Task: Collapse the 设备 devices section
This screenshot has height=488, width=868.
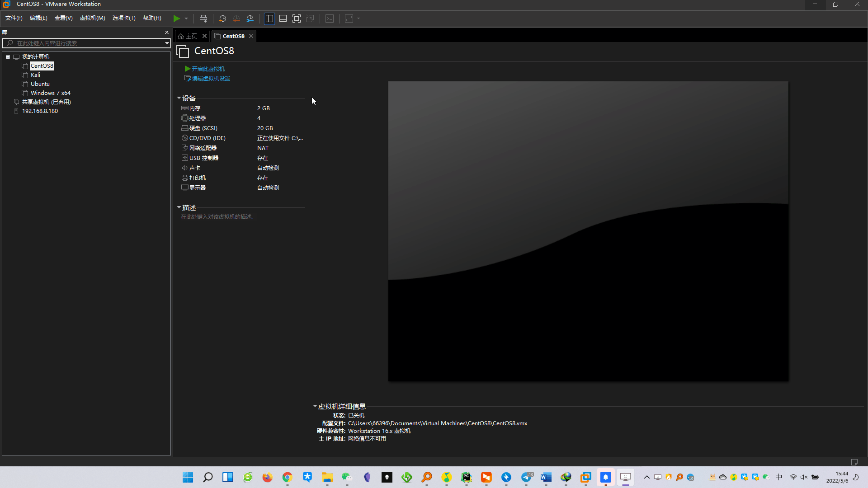Action: [x=179, y=98]
